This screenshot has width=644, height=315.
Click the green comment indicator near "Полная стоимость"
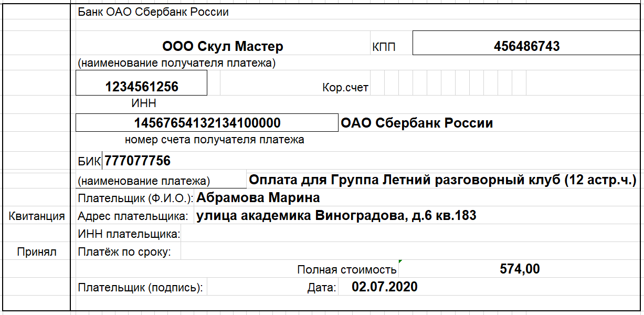(x=400, y=261)
